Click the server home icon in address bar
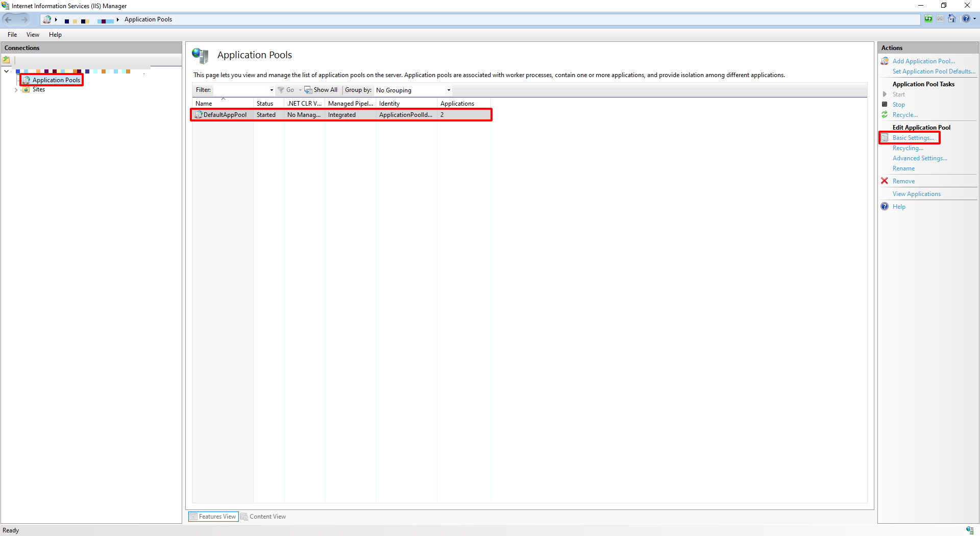 pos(47,19)
